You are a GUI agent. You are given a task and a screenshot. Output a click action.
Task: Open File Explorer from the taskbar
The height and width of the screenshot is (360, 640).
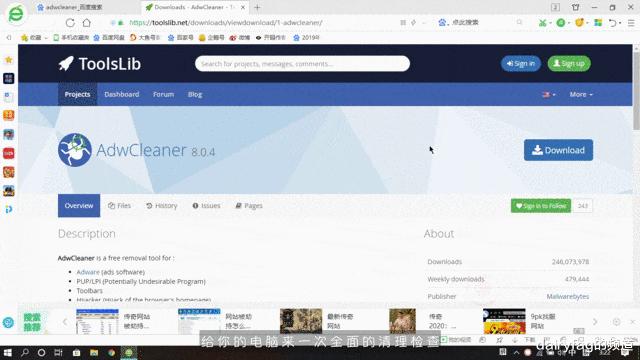[x=94, y=352]
